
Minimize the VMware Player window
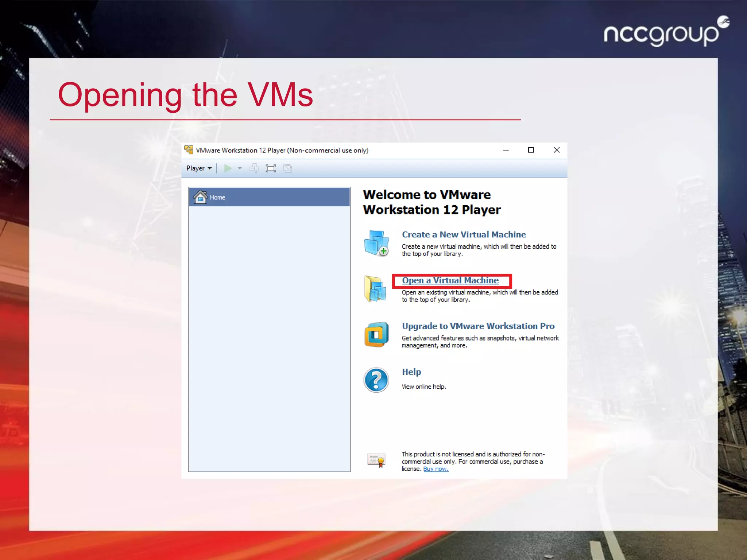(506, 150)
